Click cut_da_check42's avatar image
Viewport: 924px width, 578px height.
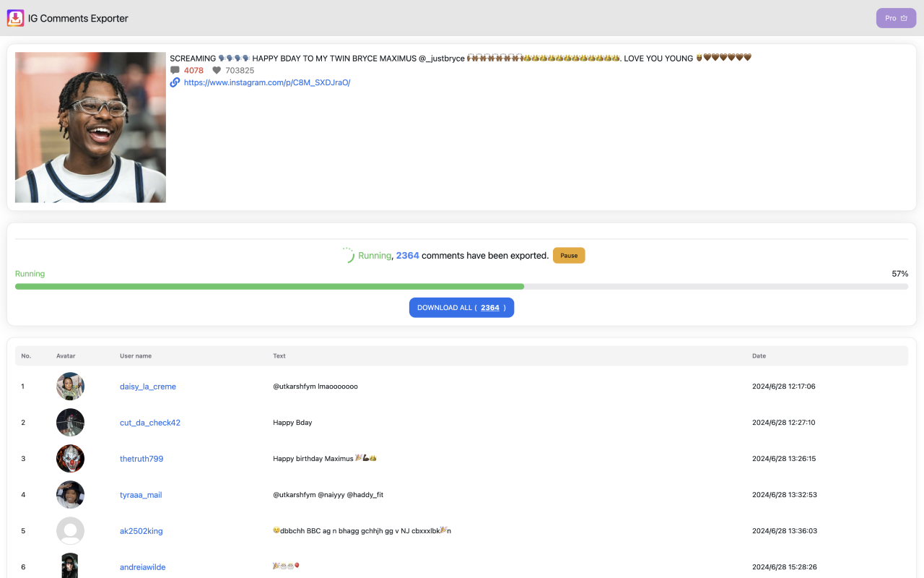coord(70,423)
